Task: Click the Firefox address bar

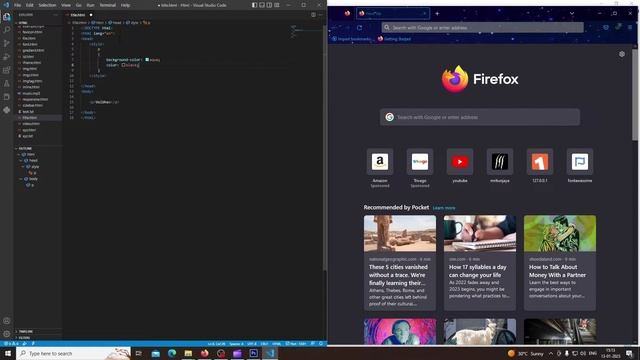Action: tap(482, 27)
